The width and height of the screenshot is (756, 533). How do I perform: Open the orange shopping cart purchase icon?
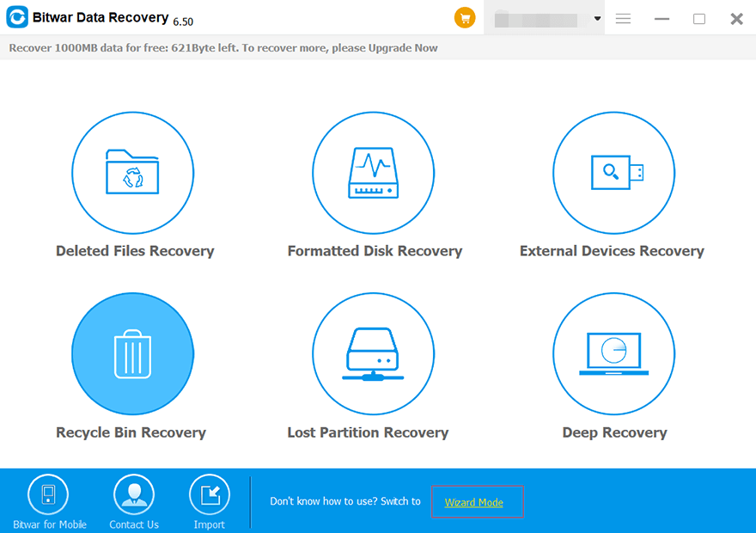pos(465,18)
